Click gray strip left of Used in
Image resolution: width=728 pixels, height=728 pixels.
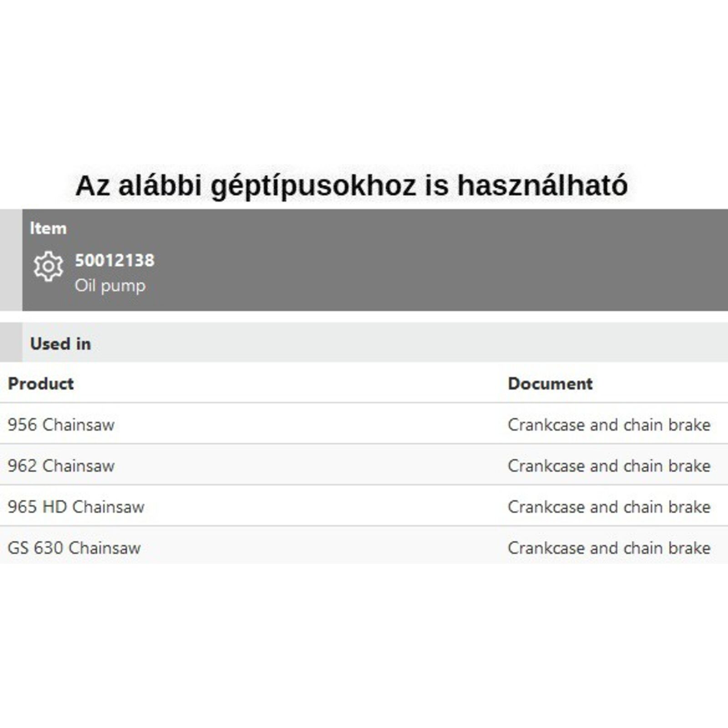pos(11,342)
